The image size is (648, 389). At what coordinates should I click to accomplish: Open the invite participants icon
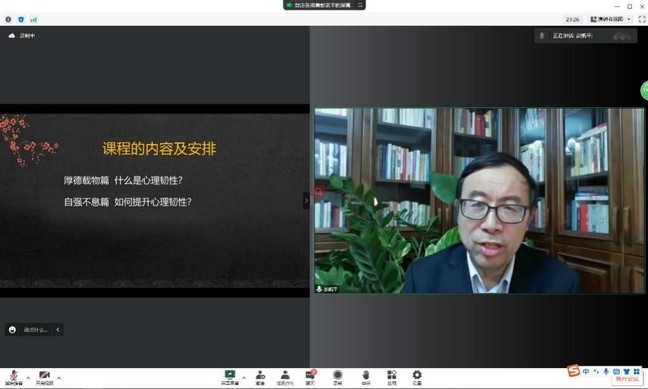point(260,377)
